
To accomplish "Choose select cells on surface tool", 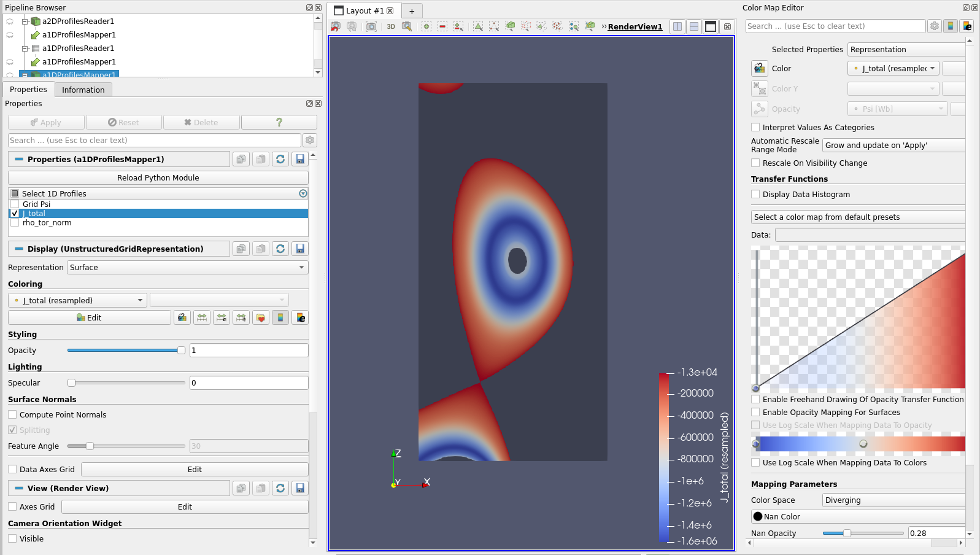I will click(478, 26).
